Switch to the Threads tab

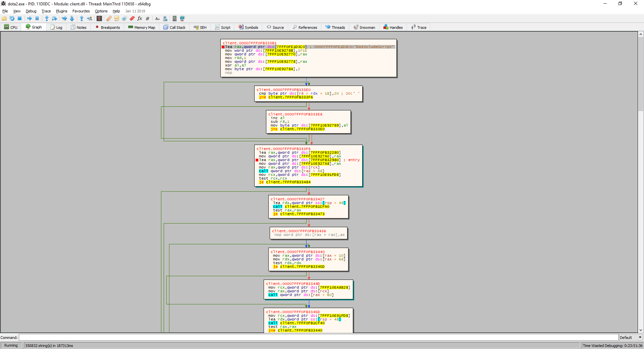click(x=335, y=27)
